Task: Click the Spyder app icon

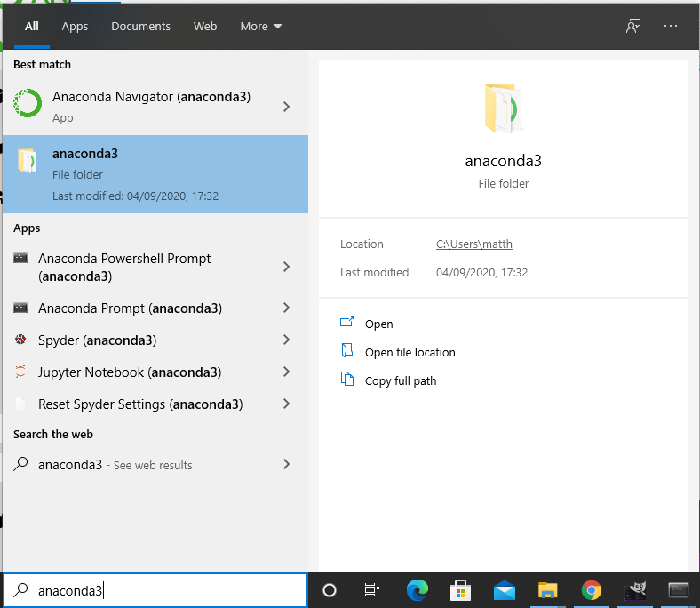Action: [20, 340]
